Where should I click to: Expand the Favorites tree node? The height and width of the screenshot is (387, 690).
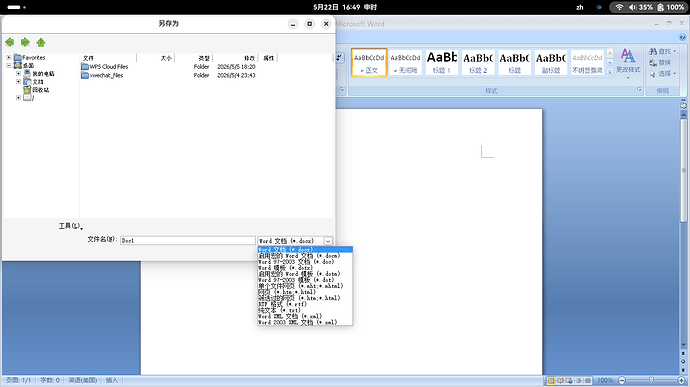9,57
